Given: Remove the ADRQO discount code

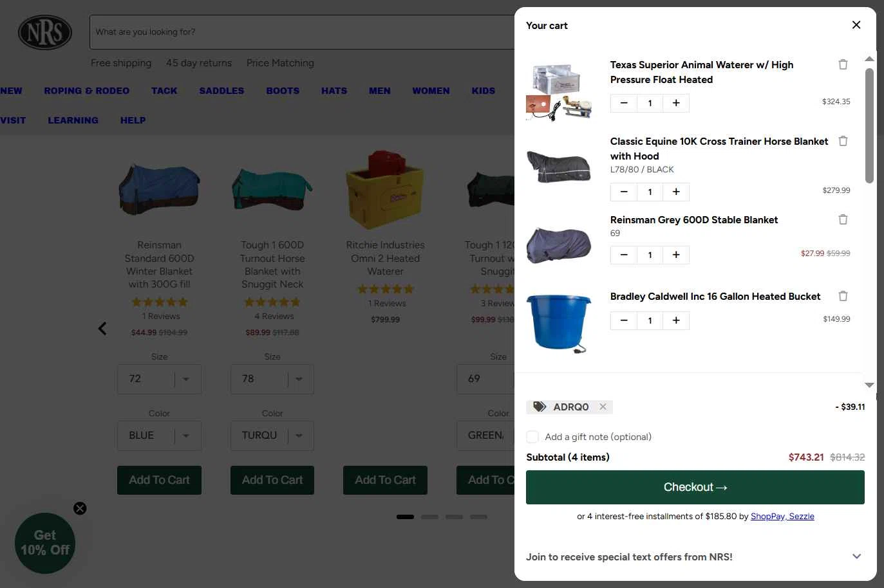Looking at the screenshot, I should click(x=603, y=407).
